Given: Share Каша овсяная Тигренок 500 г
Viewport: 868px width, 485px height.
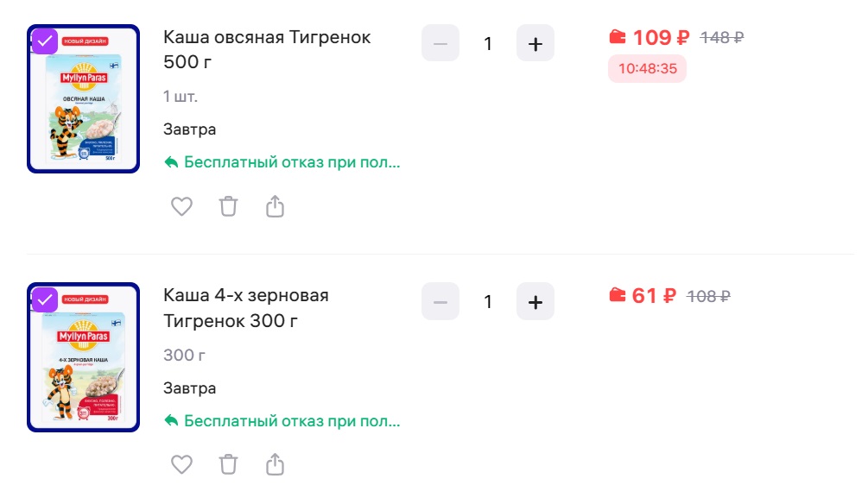Looking at the screenshot, I should pyautogui.click(x=275, y=206).
